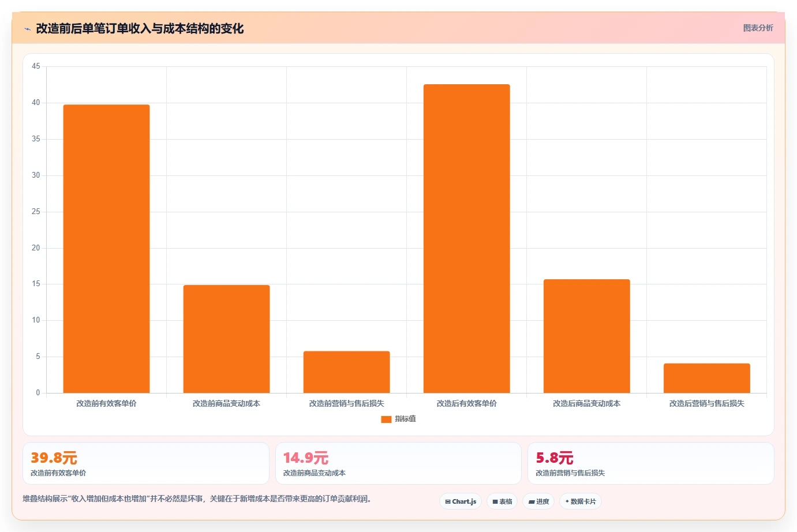The image size is (797, 532).
Task: Click the Chart.js tag chip
Action: pyautogui.click(x=461, y=501)
